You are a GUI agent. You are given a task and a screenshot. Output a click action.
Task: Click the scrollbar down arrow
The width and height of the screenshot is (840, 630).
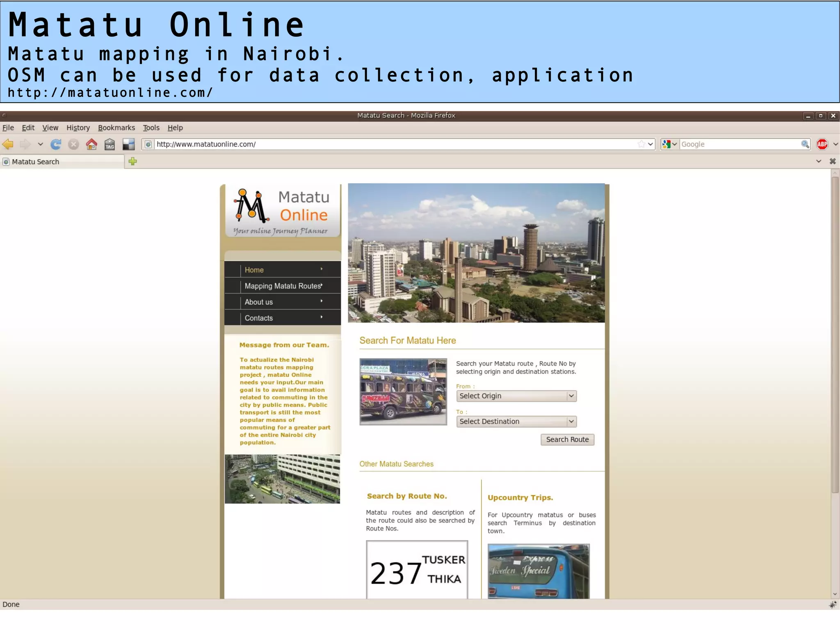coord(835,594)
